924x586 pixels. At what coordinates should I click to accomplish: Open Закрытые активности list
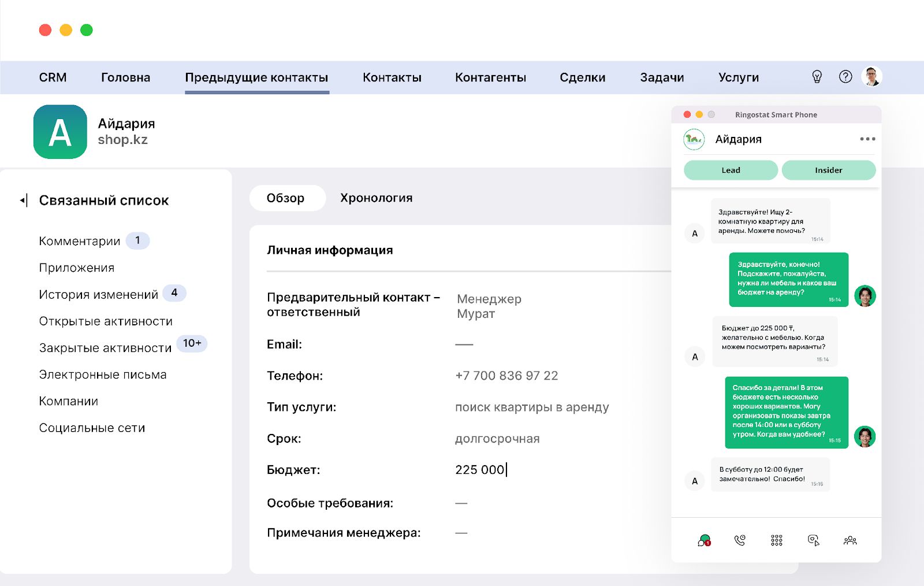pos(105,348)
